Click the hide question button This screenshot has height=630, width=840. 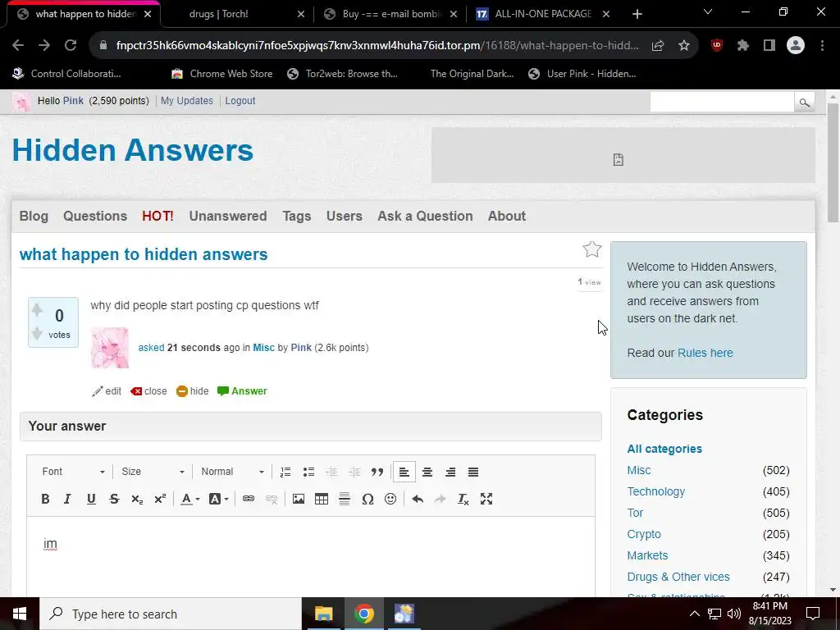tap(192, 391)
